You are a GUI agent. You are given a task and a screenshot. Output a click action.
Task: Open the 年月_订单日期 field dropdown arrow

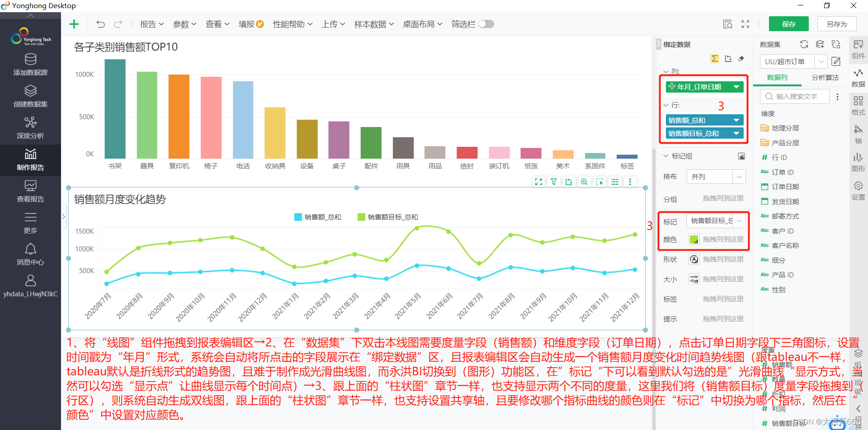(736, 87)
